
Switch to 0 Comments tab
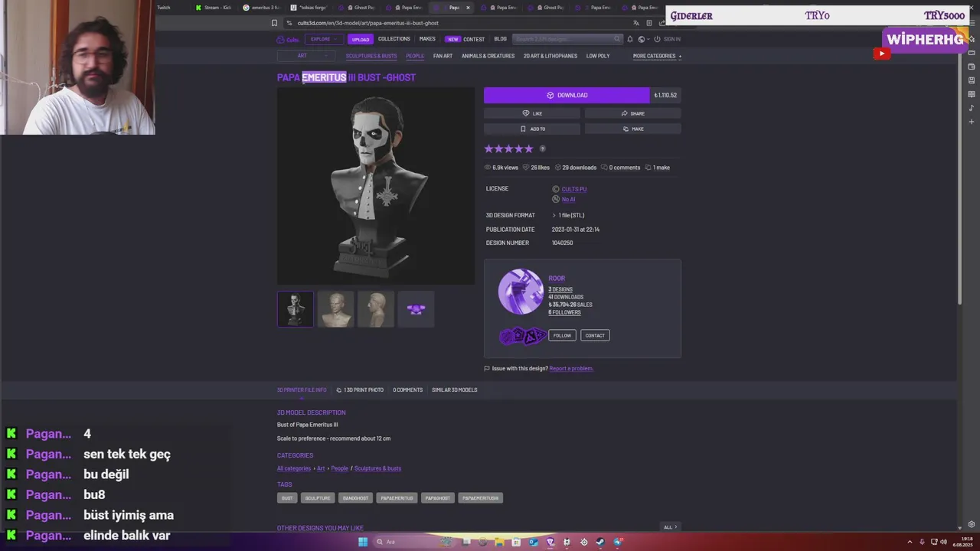pyautogui.click(x=408, y=390)
